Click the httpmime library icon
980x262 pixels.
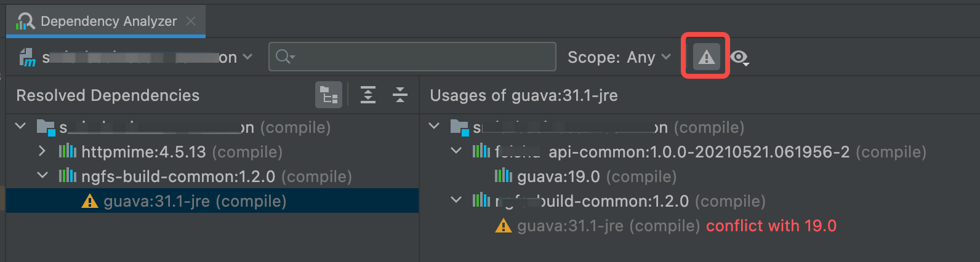(x=68, y=151)
